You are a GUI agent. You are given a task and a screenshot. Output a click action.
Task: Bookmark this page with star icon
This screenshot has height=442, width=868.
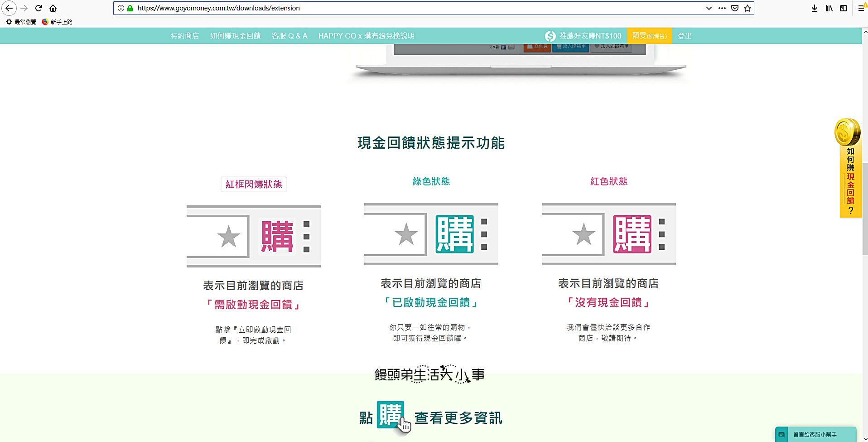[x=747, y=8]
